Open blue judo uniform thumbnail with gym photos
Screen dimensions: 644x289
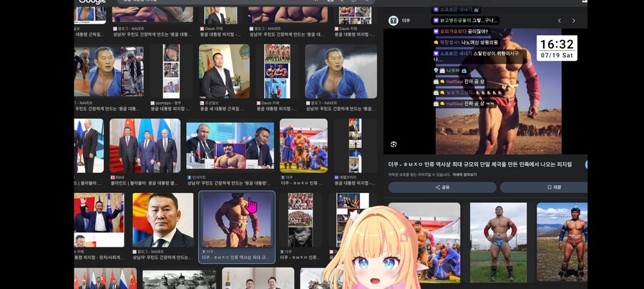click(x=109, y=72)
